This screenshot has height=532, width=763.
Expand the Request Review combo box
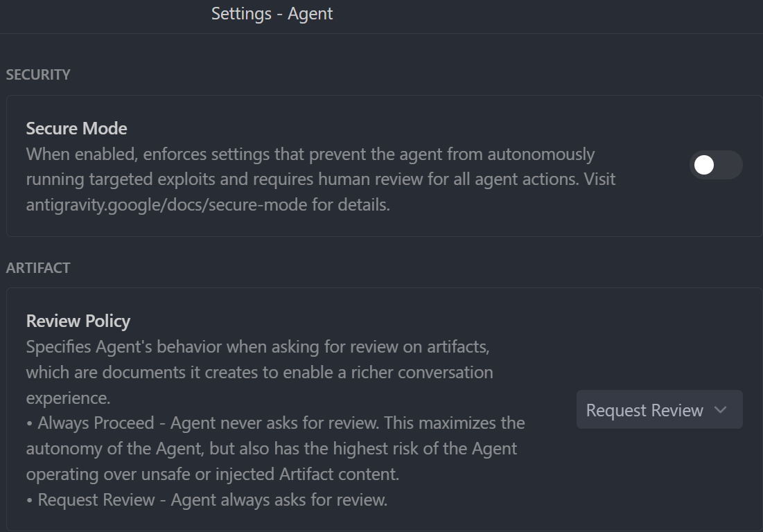[658, 409]
